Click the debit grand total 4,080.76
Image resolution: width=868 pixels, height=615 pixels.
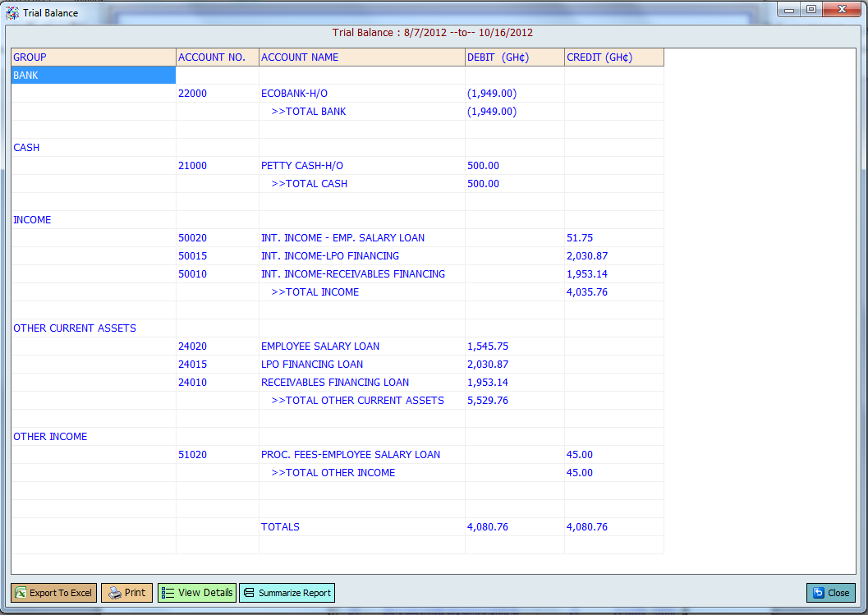click(488, 527)
